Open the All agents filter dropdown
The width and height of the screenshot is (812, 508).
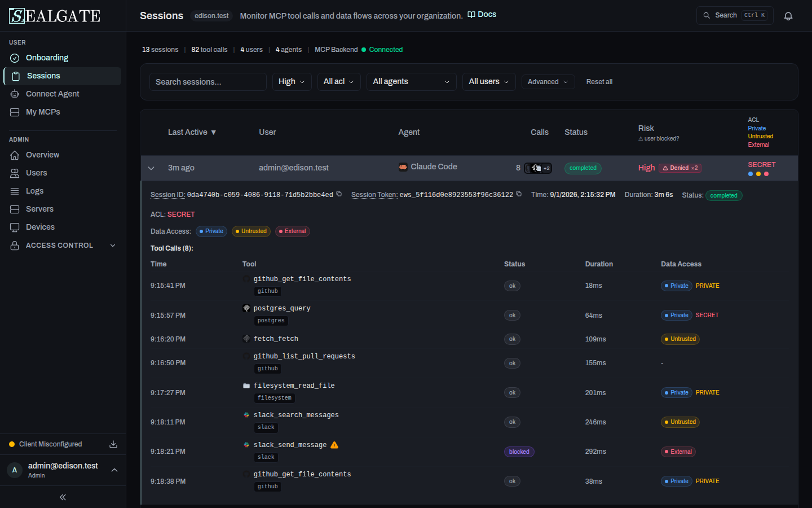(412, 82)
